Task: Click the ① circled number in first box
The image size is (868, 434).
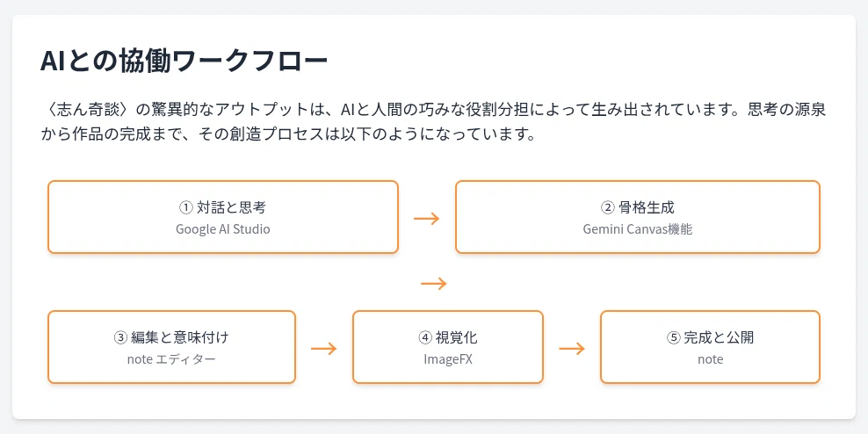Action: 186,207
